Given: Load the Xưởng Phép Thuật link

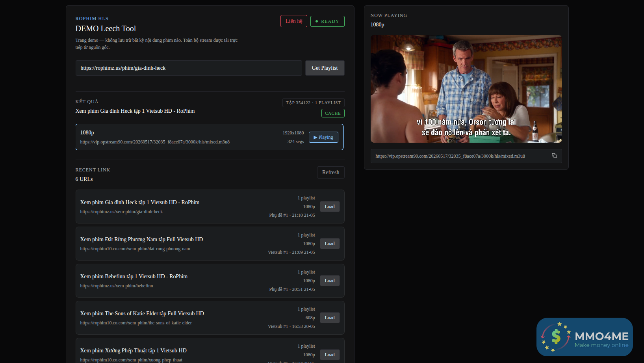Looking at the screenshot, I should 330,355.
